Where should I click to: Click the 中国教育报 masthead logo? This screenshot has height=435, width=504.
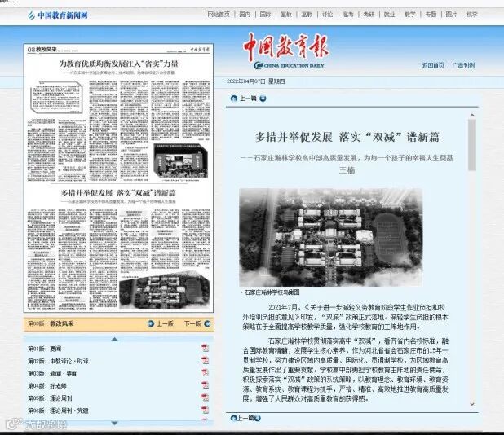(x=286, y=51)
